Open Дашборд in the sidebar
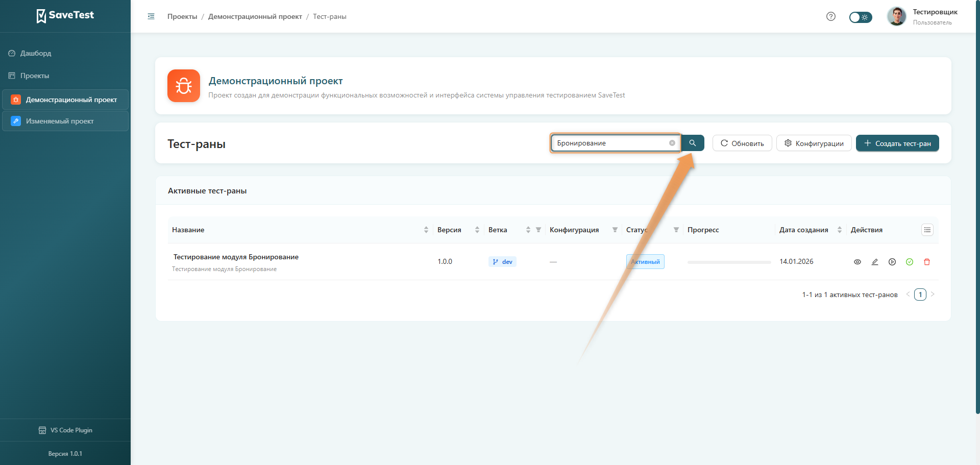This screenshot has width=980, height=465. pyautogui.click(x=36, y=53)
